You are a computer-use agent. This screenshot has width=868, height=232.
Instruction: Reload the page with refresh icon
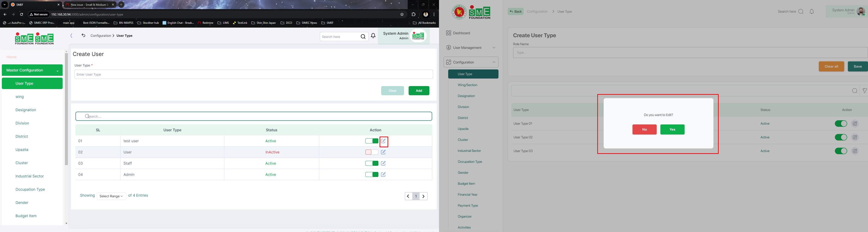pos(21,14)
